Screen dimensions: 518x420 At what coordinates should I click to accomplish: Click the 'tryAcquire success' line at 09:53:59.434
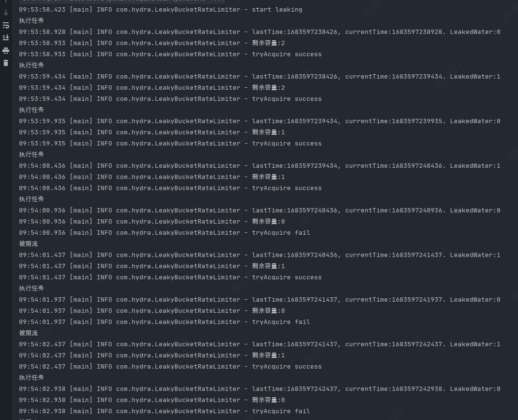(x=170, y=98)
